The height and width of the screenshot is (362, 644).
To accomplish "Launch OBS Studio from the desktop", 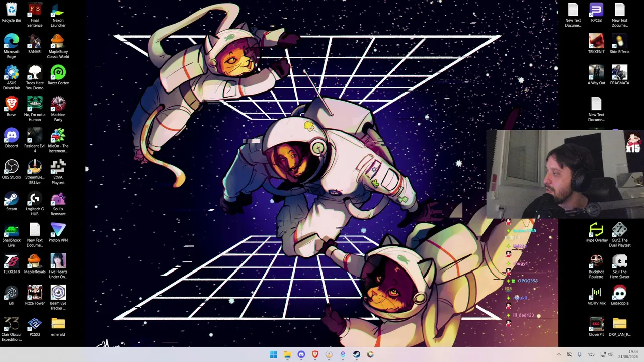I will click(x=11, y=170).
